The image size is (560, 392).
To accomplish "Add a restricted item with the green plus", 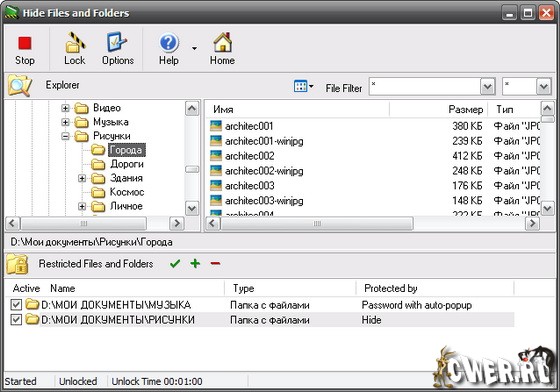I will pyautogui.click(x=195, y=263).
